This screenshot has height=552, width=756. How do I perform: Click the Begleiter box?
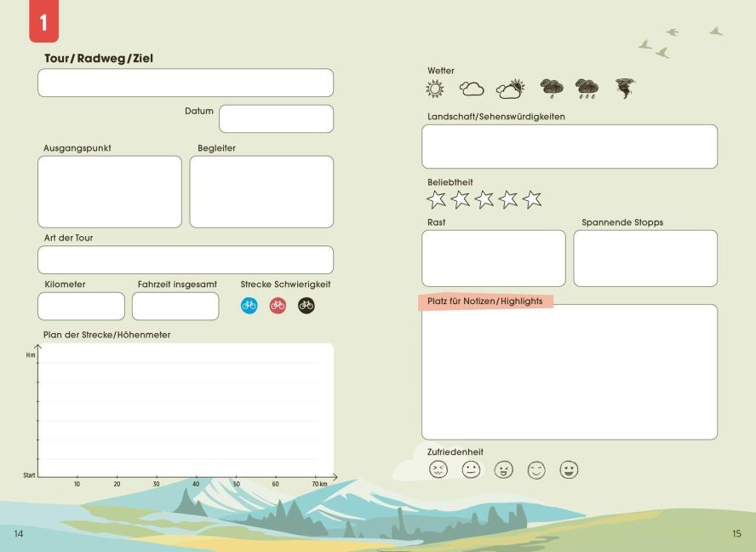(x=261, y=192)
